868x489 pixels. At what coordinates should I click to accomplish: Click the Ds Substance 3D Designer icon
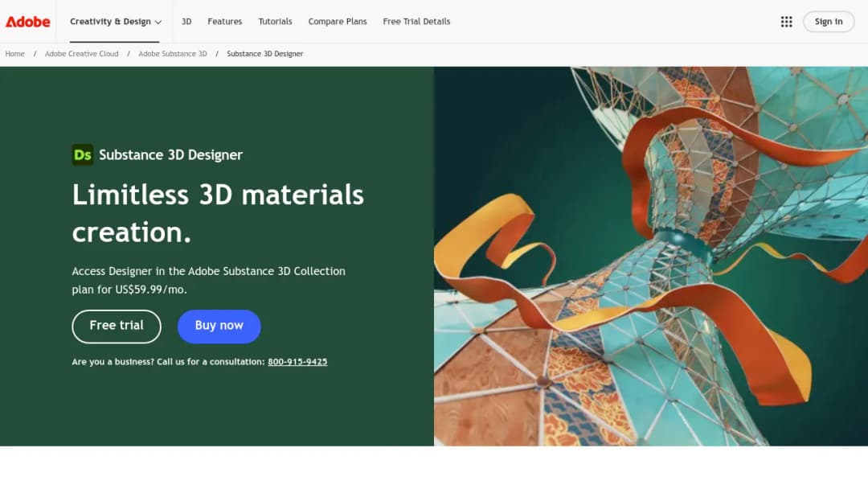tap(83, 154)
